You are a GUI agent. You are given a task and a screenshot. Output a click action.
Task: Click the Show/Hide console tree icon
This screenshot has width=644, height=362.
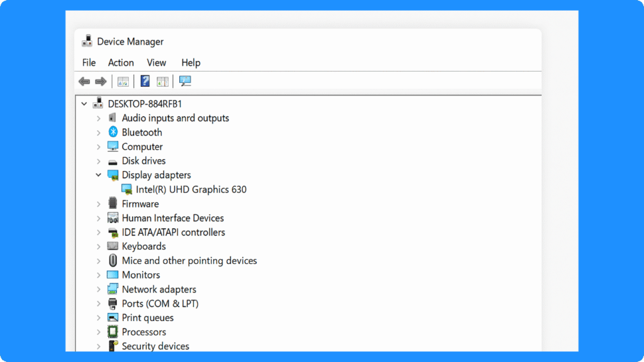coord(123,81)
